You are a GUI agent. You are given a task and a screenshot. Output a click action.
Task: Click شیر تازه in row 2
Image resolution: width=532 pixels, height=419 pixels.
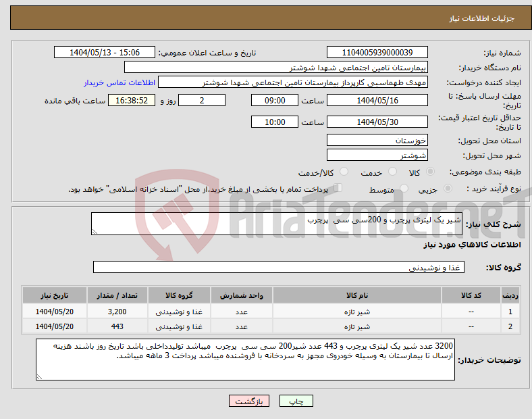[357, 326]
